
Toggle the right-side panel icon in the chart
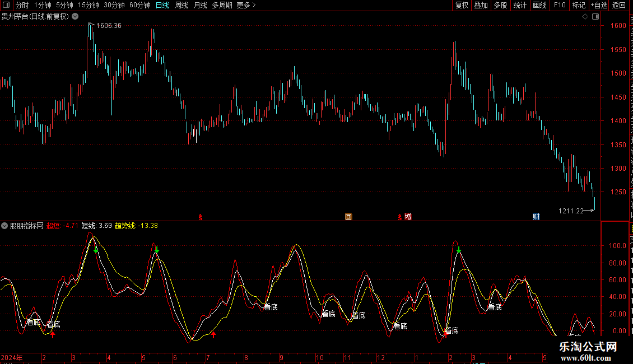(595, 17)
